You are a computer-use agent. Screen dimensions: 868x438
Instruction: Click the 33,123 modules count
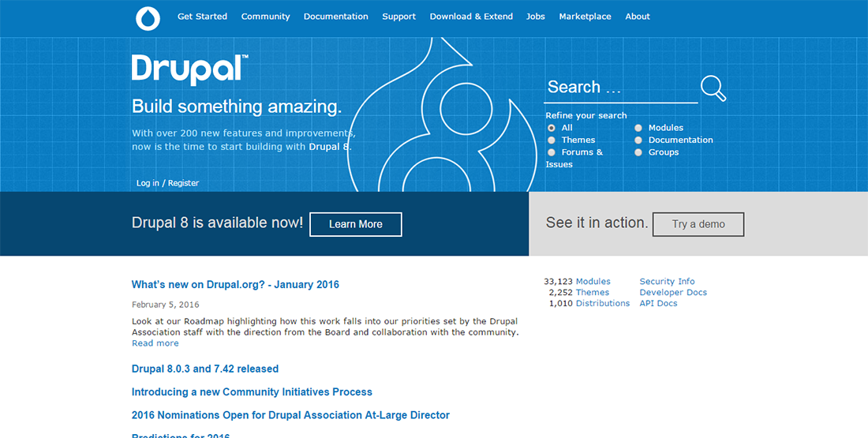[x=558, y=281]
